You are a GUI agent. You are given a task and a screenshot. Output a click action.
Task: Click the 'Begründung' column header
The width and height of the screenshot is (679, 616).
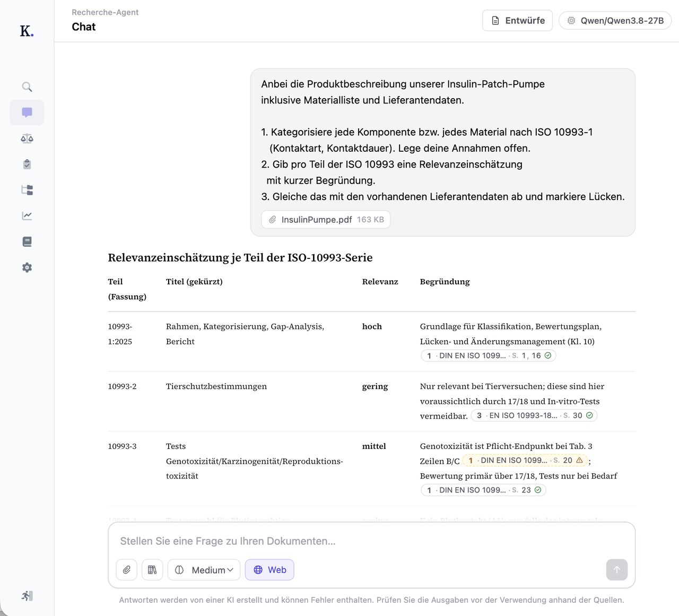[445, 282]
